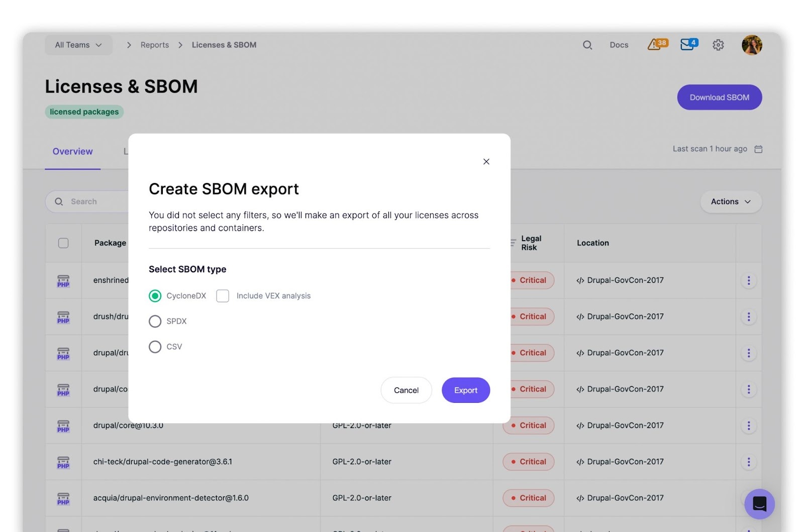Select the CycloneDX radio option
Screen dimensions: 804x532
(x=155, y=296)
